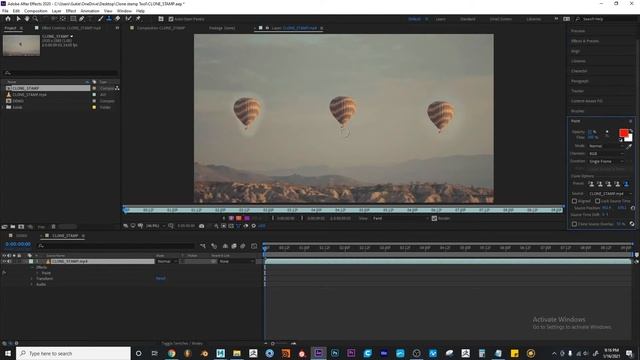Open the layer blending Mode dropdown
640x360 pixels.
167,261
